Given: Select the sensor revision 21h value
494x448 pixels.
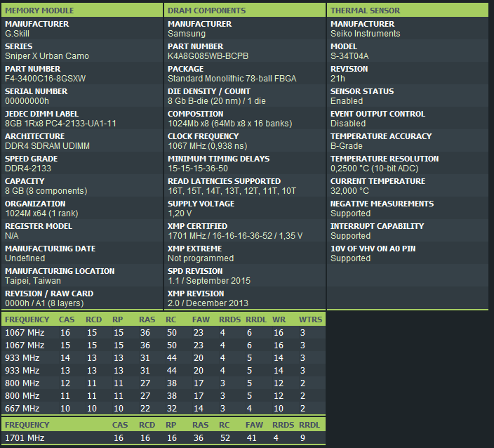Looking at the screenshot, I should tap(338, 79).
